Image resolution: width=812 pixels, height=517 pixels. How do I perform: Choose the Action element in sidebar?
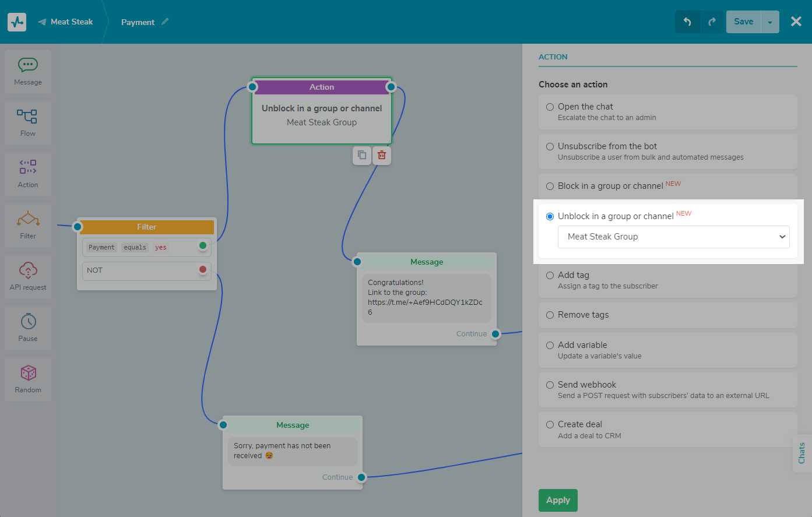click(x=28, y=174)
